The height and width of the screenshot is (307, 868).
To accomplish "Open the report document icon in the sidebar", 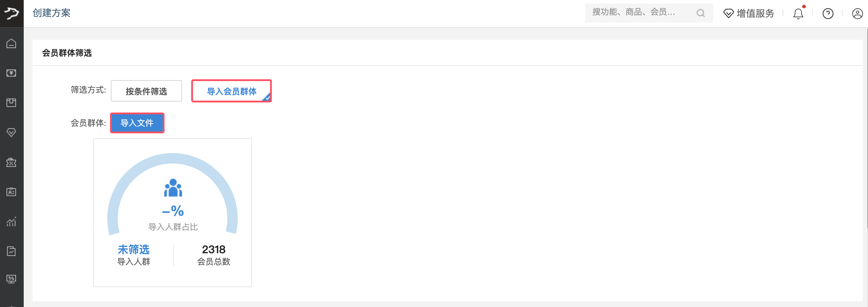I will pyautogui.click(x=12, y=251).
